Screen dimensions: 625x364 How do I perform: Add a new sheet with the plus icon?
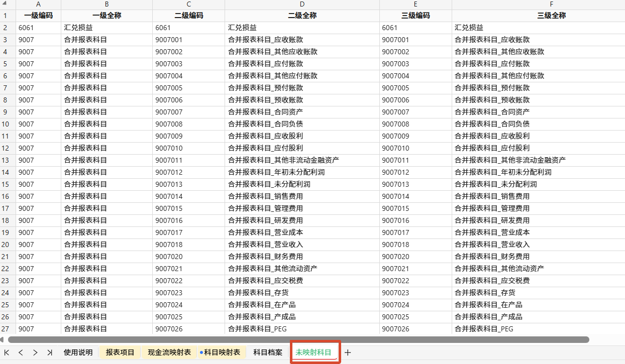point(348,352)
